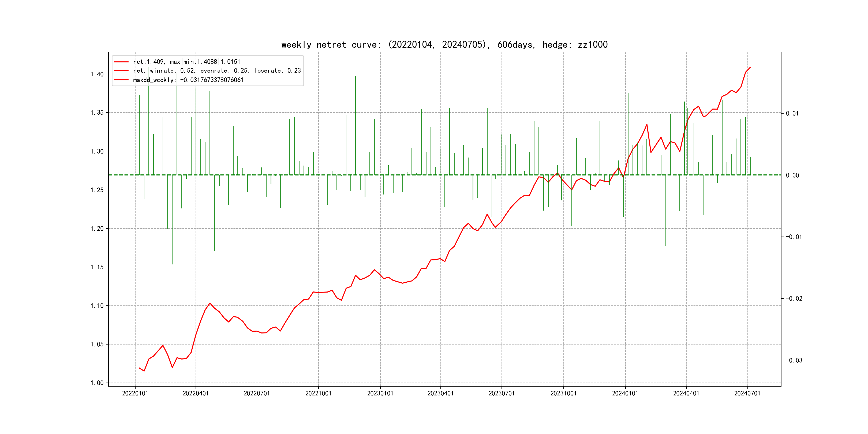Click the left y-axis label 1.20
Image resolution: width=868 pixels, height=434 pixels.
tap(97, 229)
